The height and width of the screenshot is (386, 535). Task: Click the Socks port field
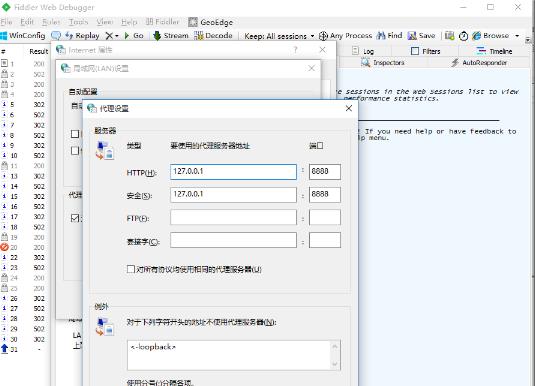click(x=325, y=240)
